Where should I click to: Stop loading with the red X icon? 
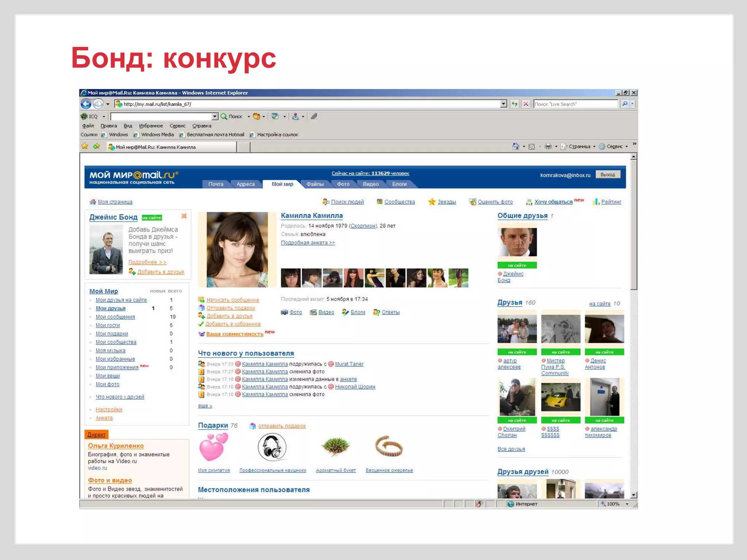[x=526, y=104]
